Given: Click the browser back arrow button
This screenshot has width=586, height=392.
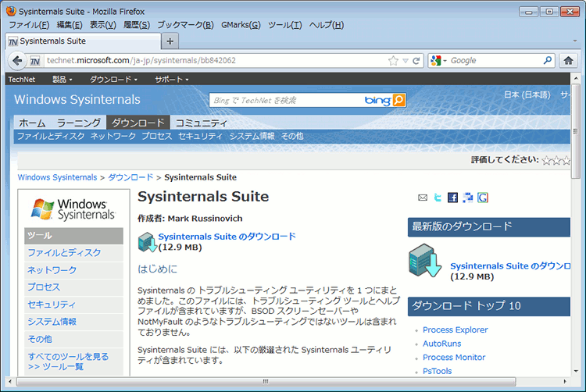Looking at the screenshot, I should [x=17, y=60].
